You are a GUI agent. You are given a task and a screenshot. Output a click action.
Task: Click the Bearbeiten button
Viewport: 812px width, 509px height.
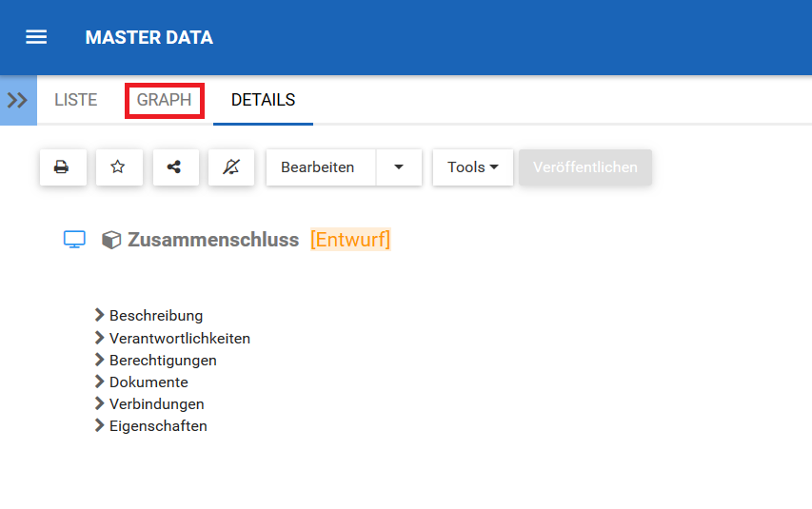point(318,167)
